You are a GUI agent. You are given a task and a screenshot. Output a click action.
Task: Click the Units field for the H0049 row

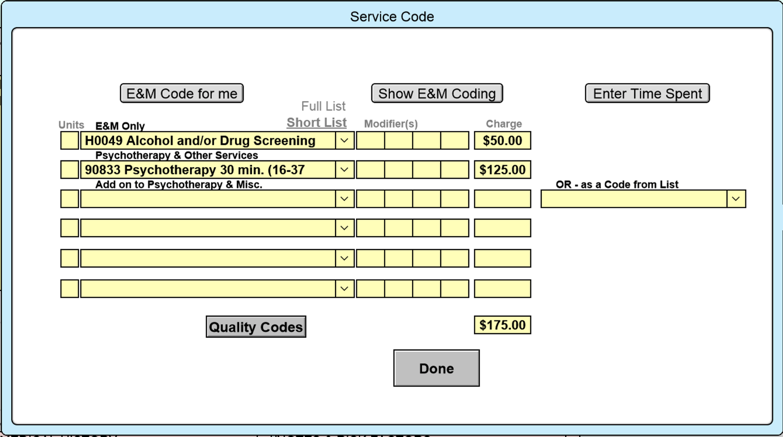click(69, 141)
